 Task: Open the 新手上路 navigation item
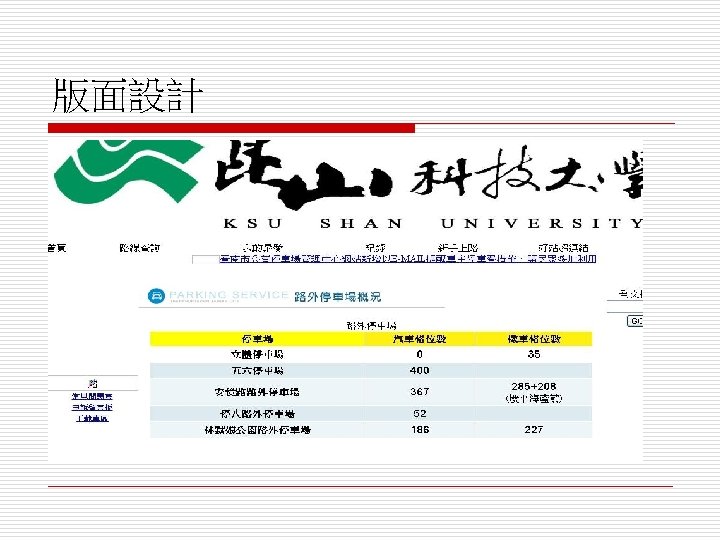pos(458,248)
